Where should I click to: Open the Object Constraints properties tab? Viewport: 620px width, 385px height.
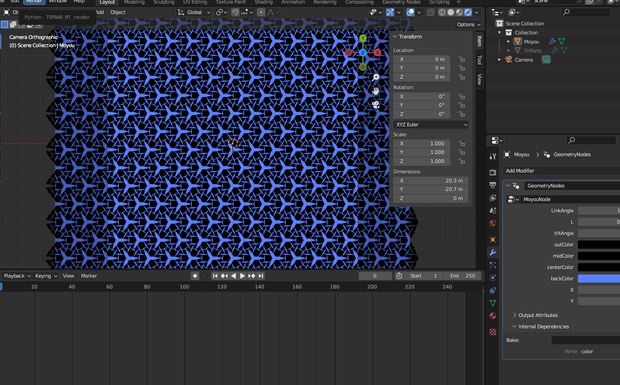click(493, 290)
